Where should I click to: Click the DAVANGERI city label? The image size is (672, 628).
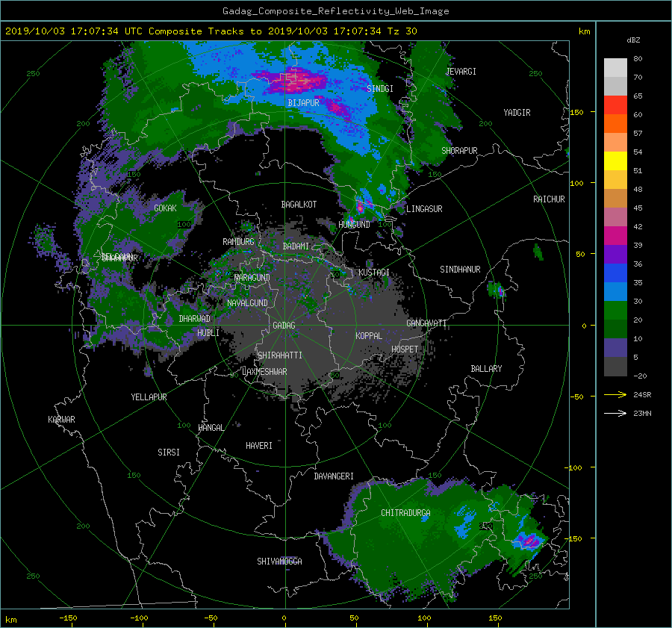(x=334, y=476)
